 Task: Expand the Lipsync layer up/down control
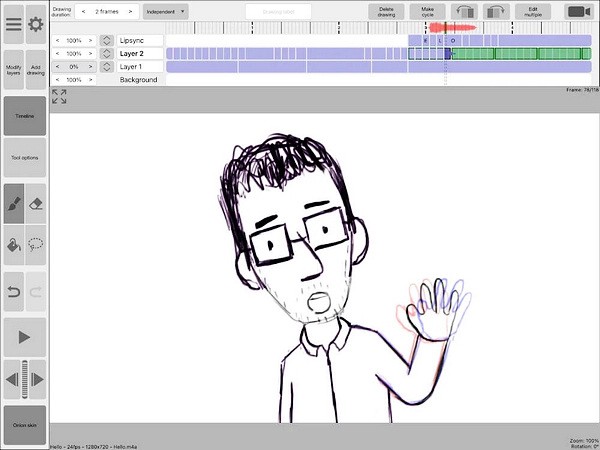pyautogui.click(x=107, y=41)
